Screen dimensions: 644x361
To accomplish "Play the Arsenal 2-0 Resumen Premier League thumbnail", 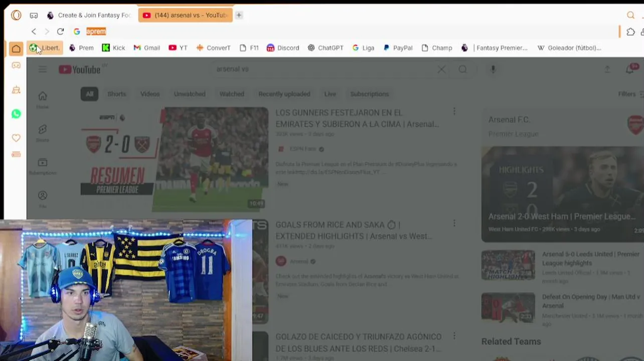I will (175, 159).
